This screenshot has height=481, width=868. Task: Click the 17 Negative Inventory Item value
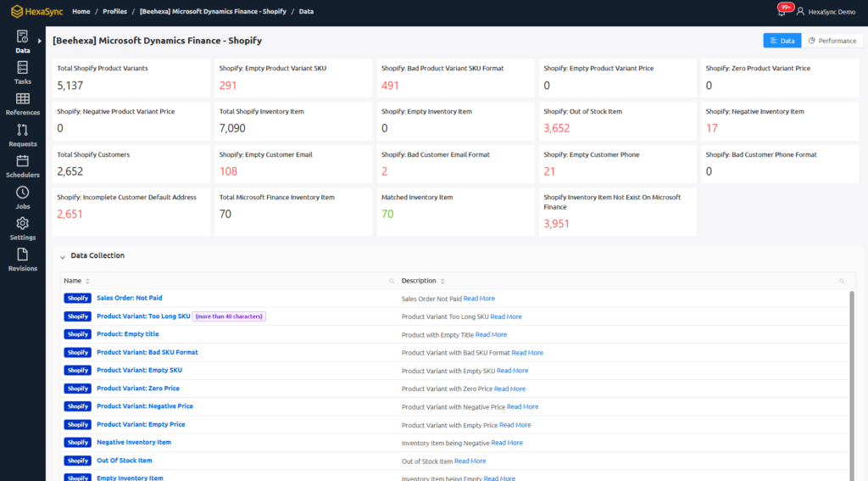711,128
